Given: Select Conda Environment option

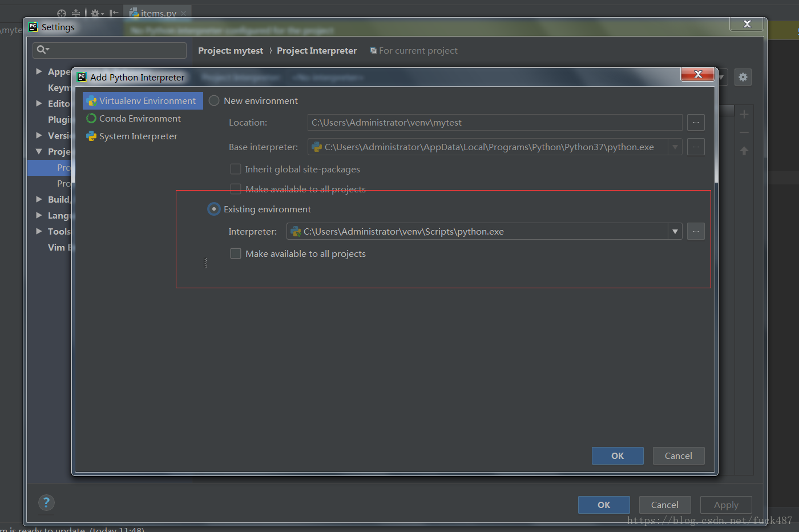Looking at the screenshot, I should 134,118.
